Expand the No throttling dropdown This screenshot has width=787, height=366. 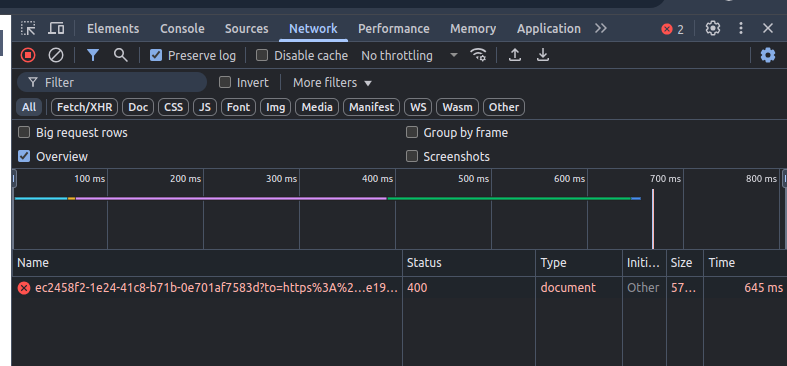point(409,55)
